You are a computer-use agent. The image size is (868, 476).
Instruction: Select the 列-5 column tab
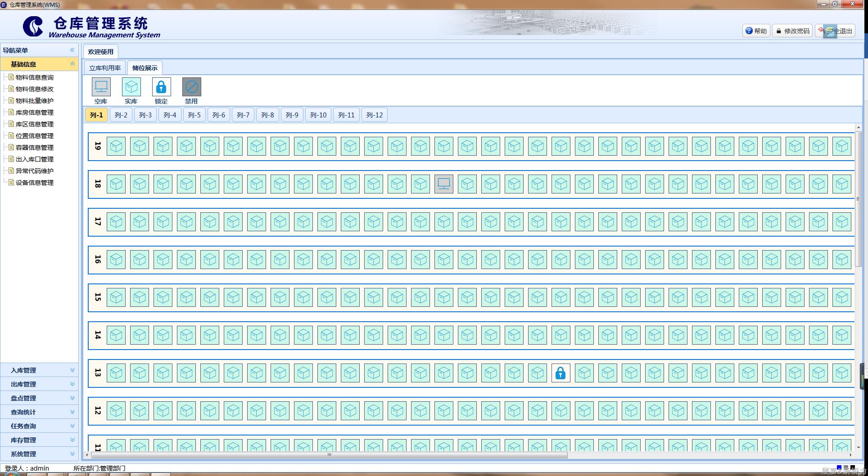194,115
